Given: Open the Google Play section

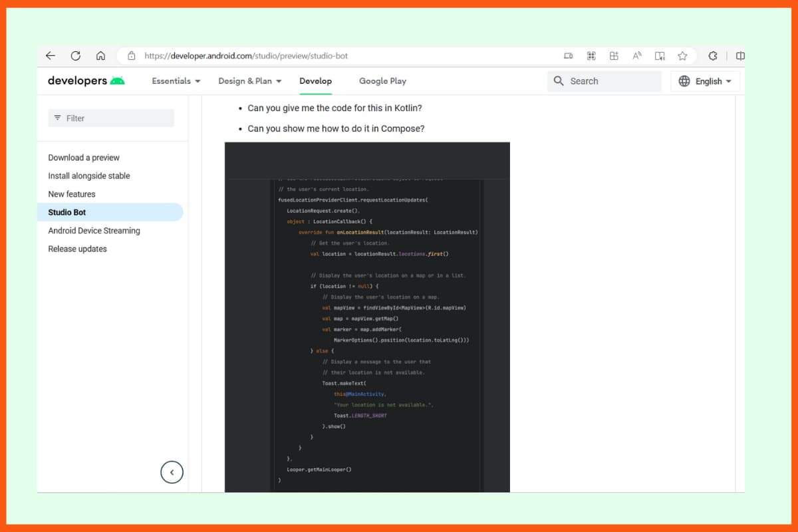Looking at the screenshot, I should point(382,80).
